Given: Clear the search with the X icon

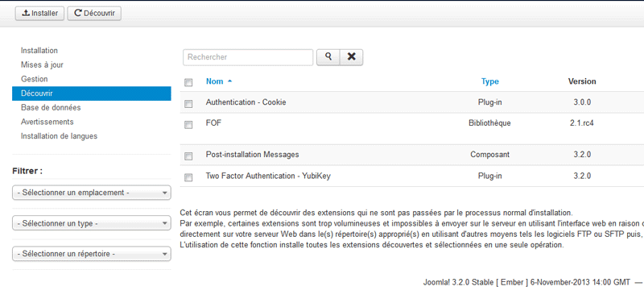Looking at the screenshot, I should point(351,57).
